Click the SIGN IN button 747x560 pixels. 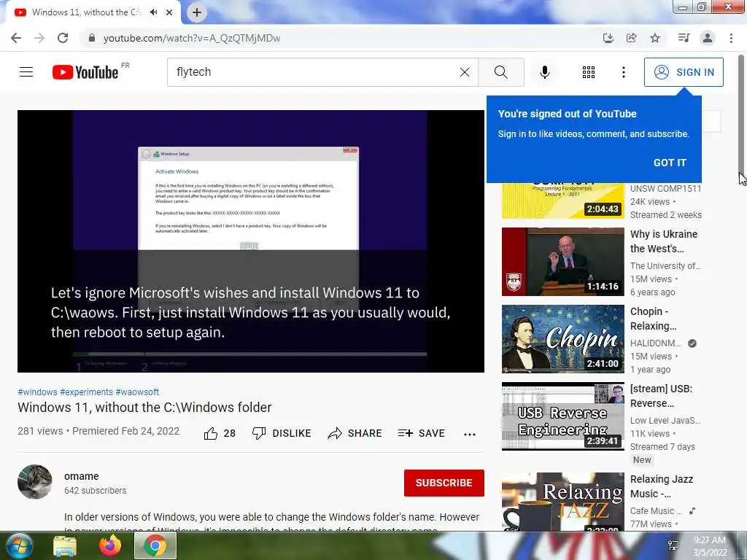[684, 72]
